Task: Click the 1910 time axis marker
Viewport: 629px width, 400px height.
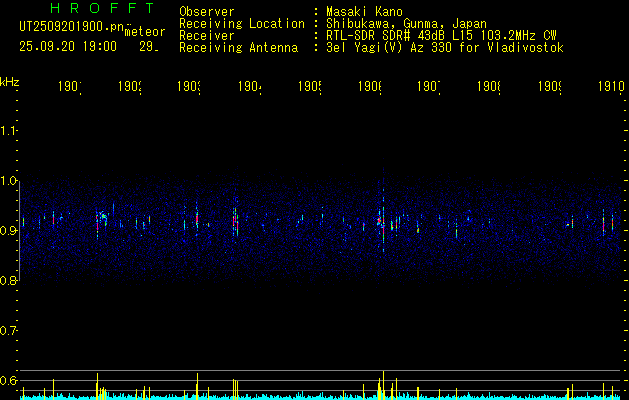Action: 611,86
